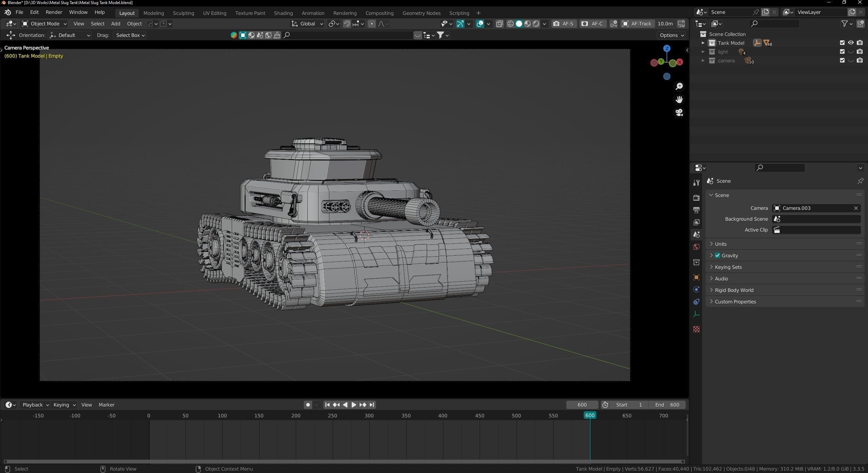
Task: Open the Playback popover
Action: coord(35,405)
